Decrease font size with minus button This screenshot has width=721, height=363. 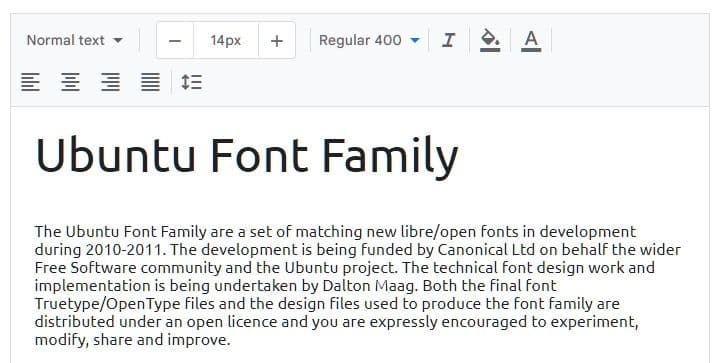click(175, 40)
